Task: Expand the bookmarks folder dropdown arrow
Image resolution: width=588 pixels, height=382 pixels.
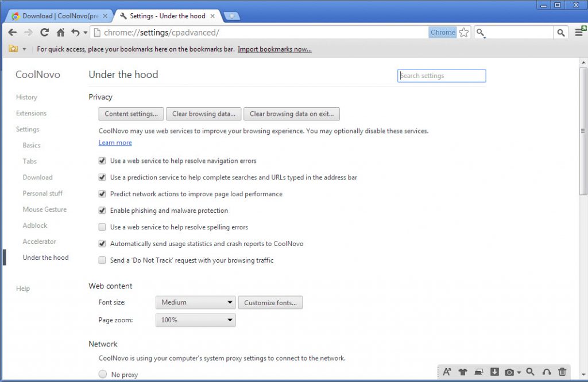Action: pos(24,49)
